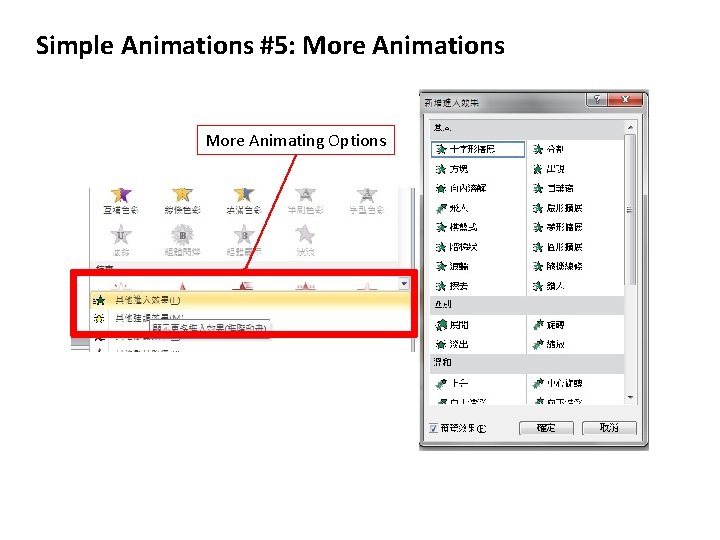Choose the 底線 underline star effect
This screenshot has width=720, height=540.
pyautogui.click(x=121, y=240)
